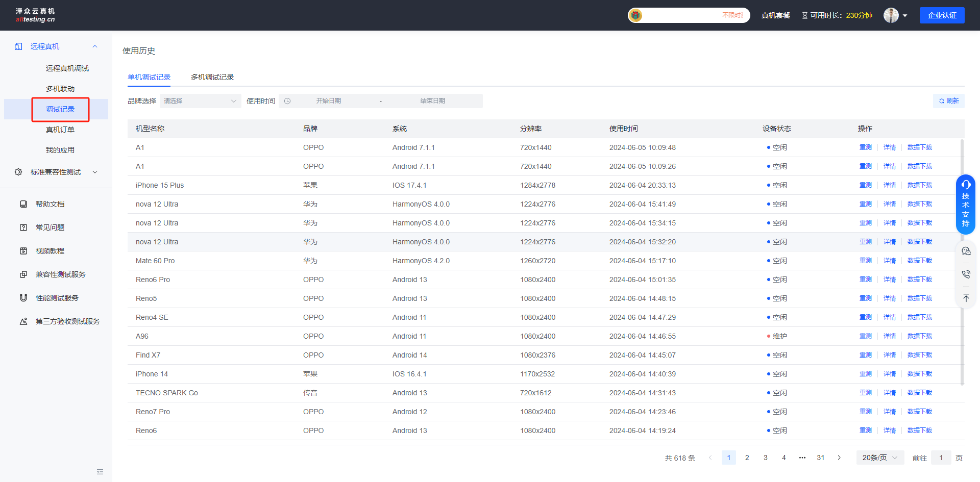980x482 pixels.
Task: Click the phone contact floating icon
Action: click(966, 274)
